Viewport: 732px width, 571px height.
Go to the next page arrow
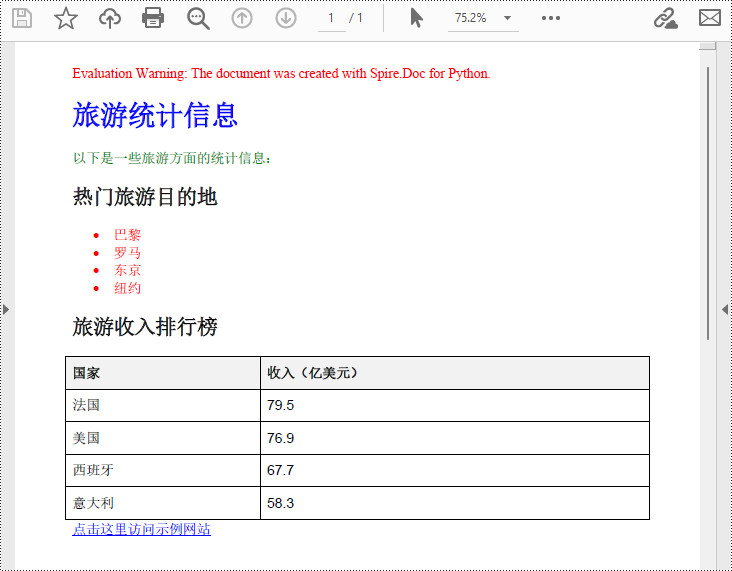(286, 19)
